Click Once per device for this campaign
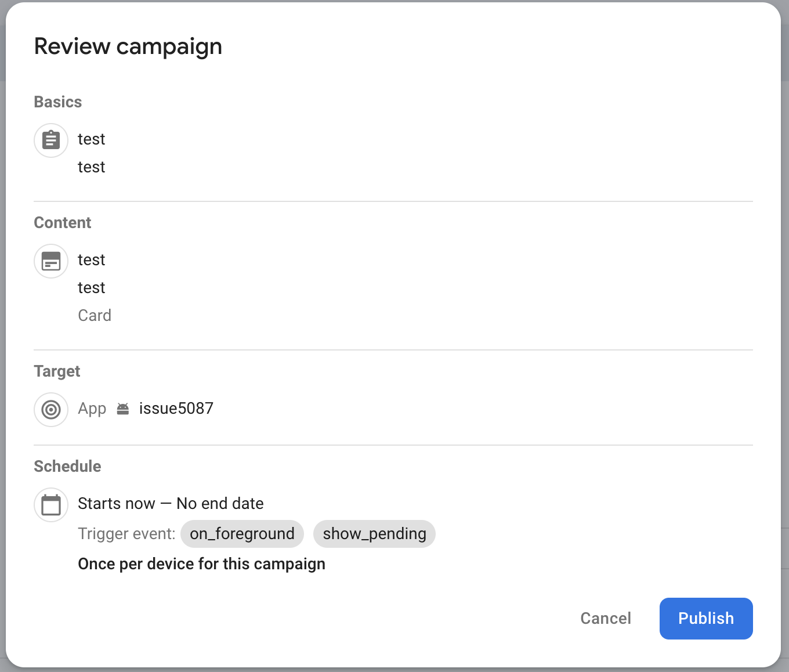Screen dimensions: 789x672 (201, 563)
